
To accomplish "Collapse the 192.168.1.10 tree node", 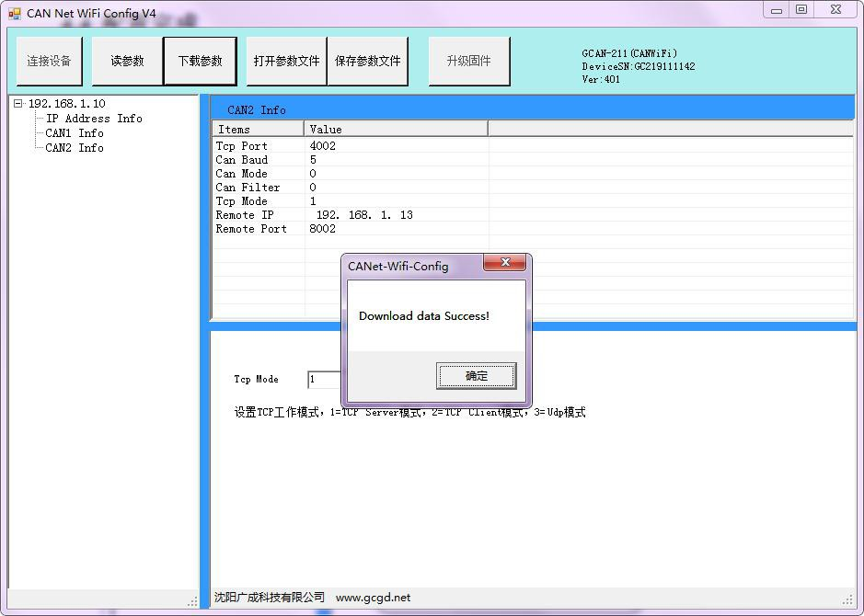I will click(x=18, y=104).
